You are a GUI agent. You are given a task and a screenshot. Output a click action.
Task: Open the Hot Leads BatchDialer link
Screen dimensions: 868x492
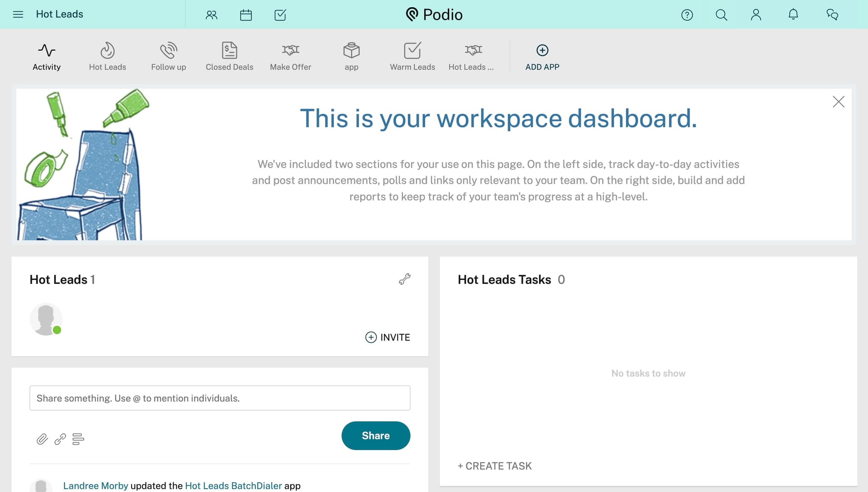coord(234,486)
